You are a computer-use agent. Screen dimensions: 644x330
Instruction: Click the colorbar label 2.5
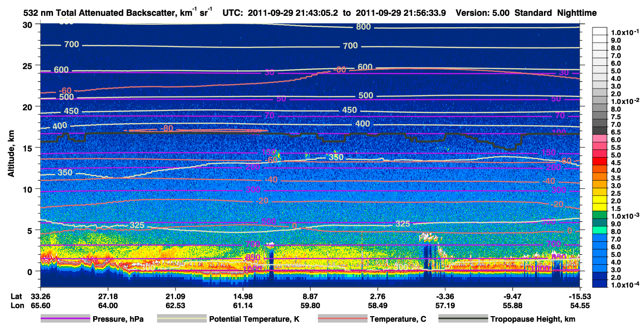[615, 193]
